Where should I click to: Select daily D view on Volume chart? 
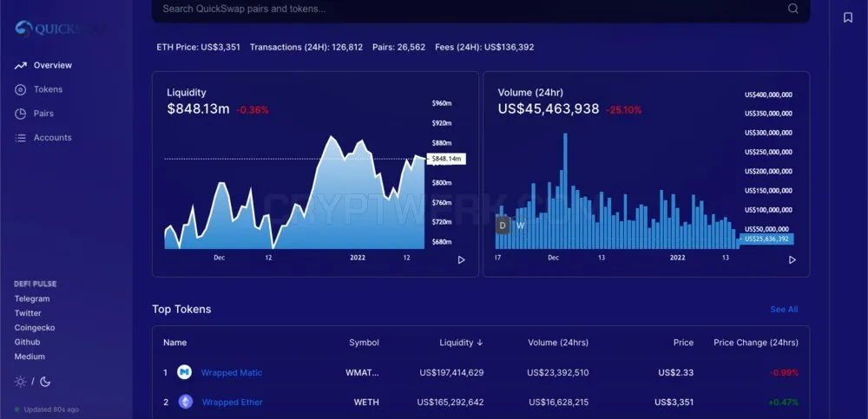click(x=503, y=226)
